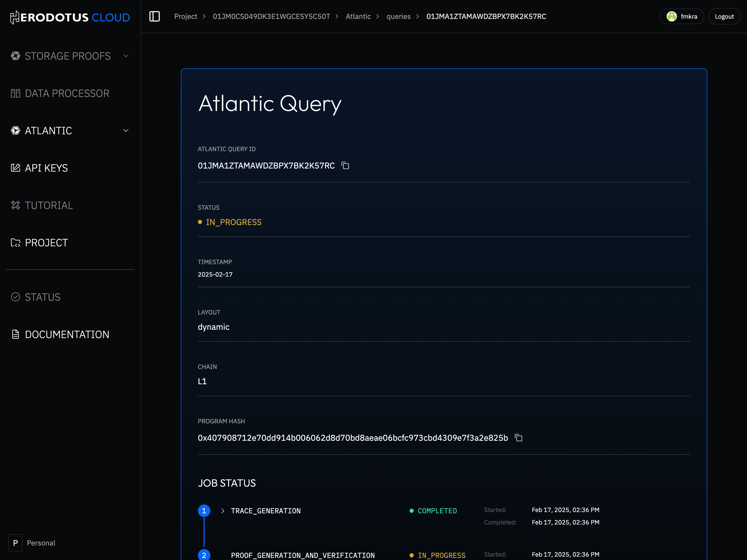The height and width of the screenshot is (560, 747).
Task: Expand the TRACE_GENERATION job row
Action: (x=223, y=511)
